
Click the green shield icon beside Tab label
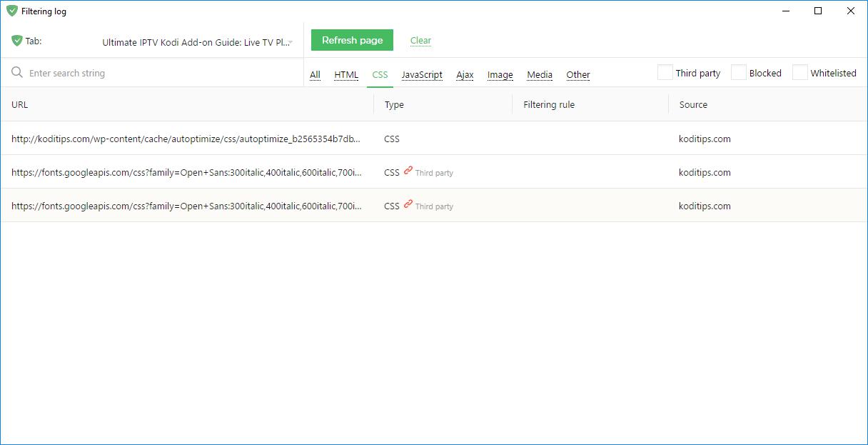pyautogui.click(x=17, y=41)
